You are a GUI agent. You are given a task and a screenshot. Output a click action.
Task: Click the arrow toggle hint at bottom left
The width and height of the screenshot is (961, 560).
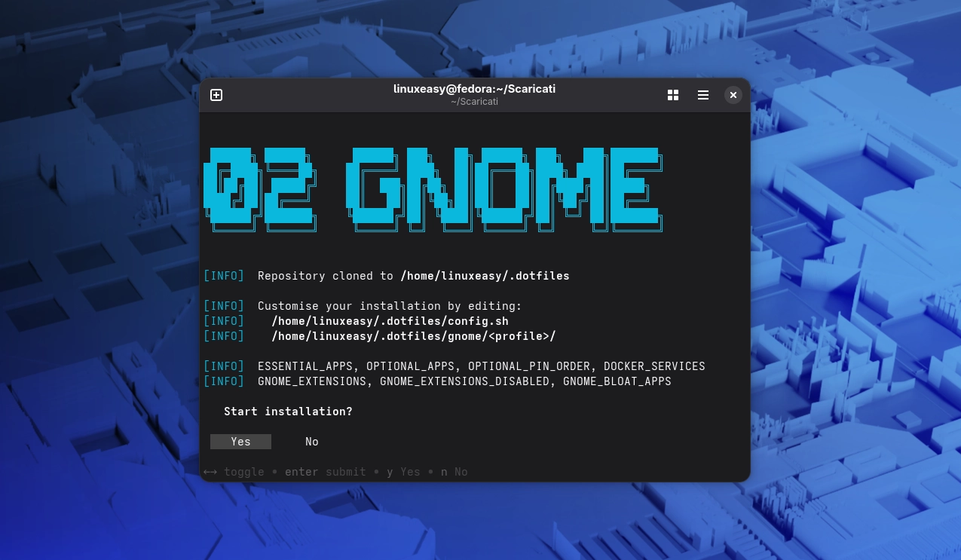point(210,472)
